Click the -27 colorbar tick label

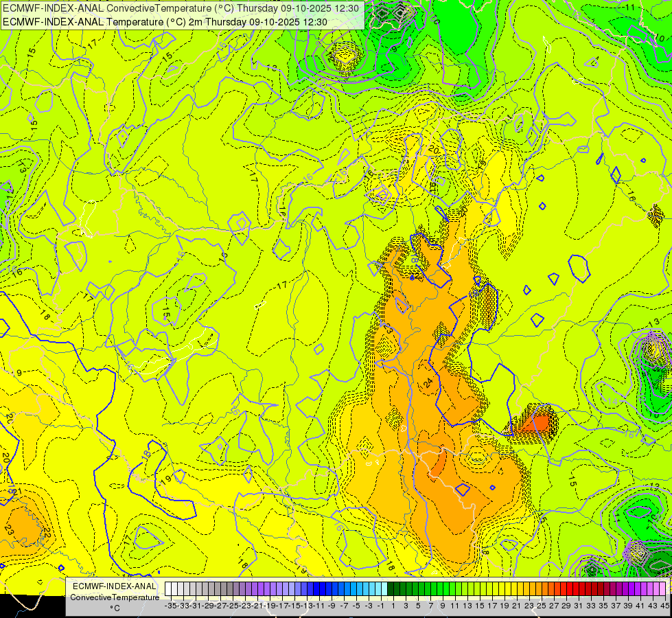[x=221, y=606]
